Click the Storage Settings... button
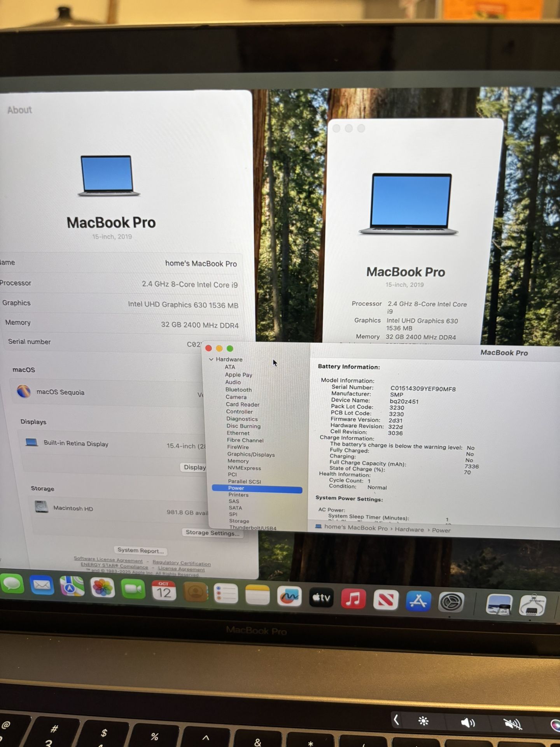This screenshot has width=560, height=747. [212, 533]
